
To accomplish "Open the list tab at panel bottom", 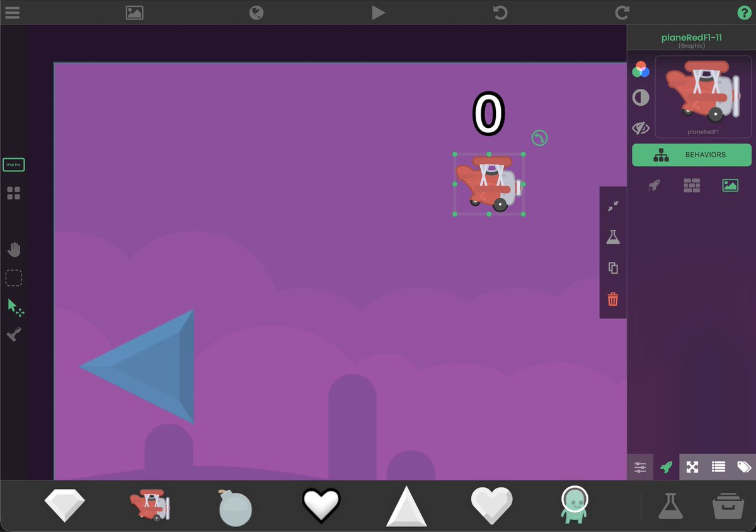I will (x=718, y=467).
